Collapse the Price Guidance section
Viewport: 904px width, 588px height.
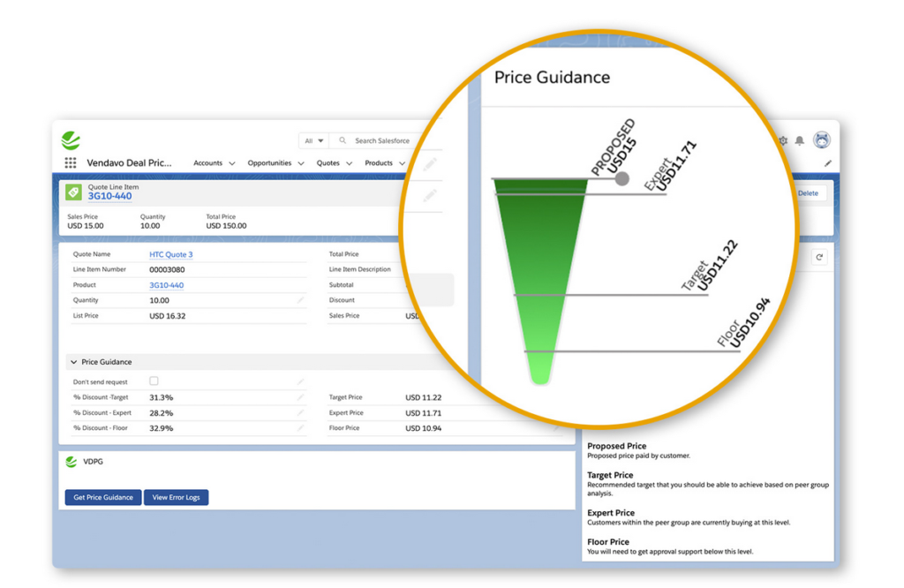point(74,362)
